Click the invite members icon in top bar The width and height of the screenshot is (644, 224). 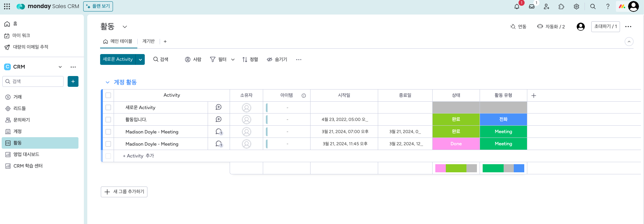point(547,6)
